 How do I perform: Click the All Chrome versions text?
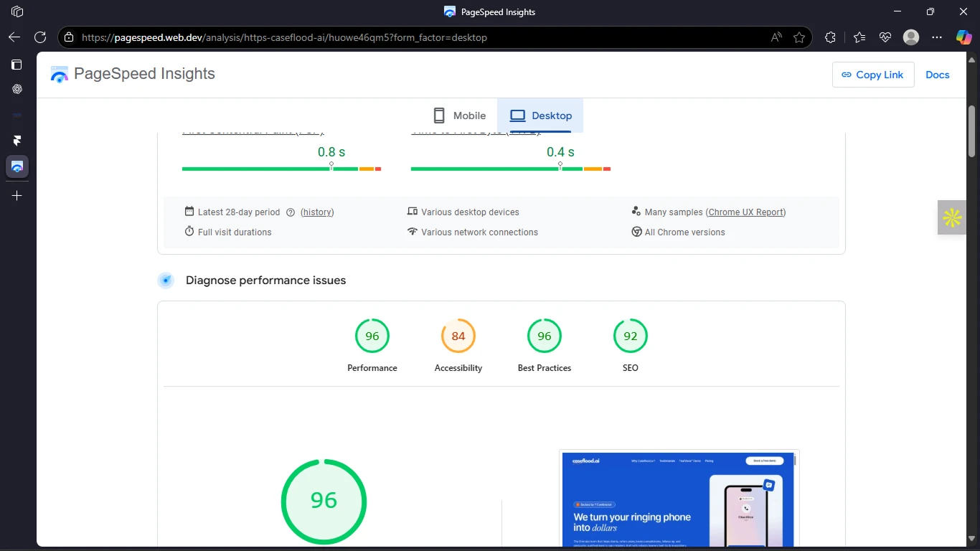684,232
